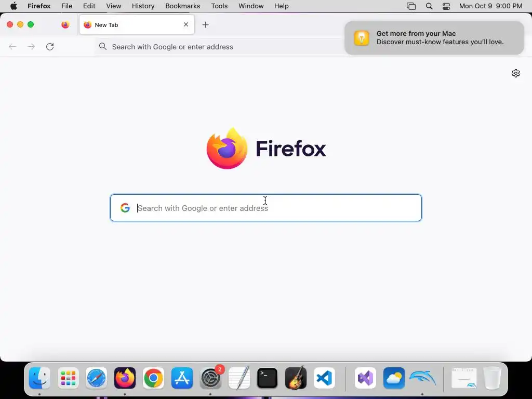Open Weather app from the Dock
Screen dimensions: 532x399
[394, 378]
